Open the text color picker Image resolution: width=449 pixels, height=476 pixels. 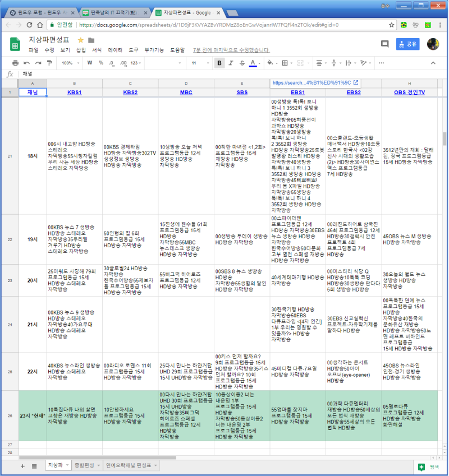click(x=255, y=63)
